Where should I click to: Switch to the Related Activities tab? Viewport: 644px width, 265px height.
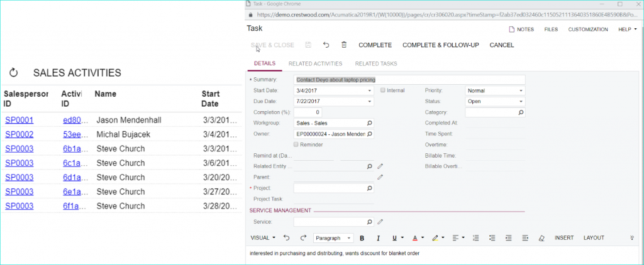316,63
